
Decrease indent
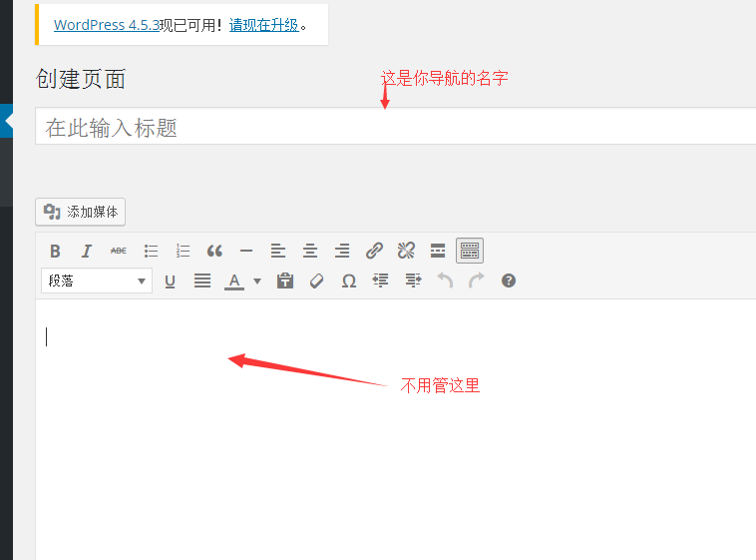(380, 280)
